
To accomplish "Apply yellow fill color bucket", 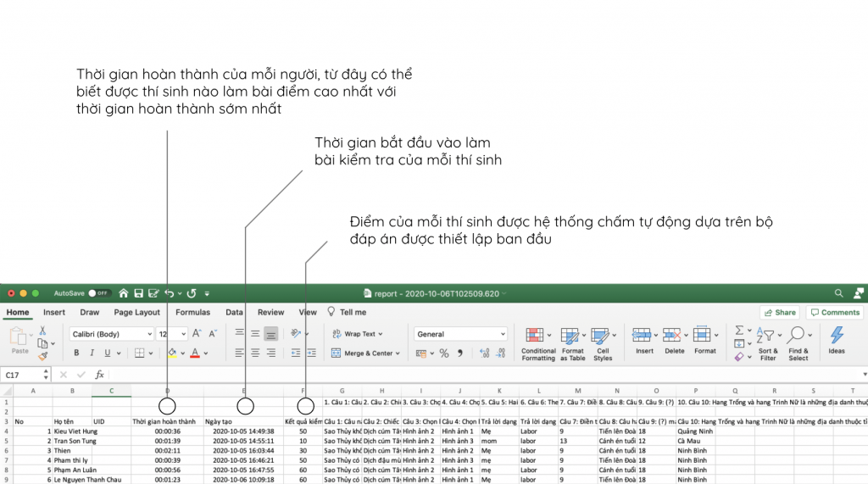I will [172, 353].
